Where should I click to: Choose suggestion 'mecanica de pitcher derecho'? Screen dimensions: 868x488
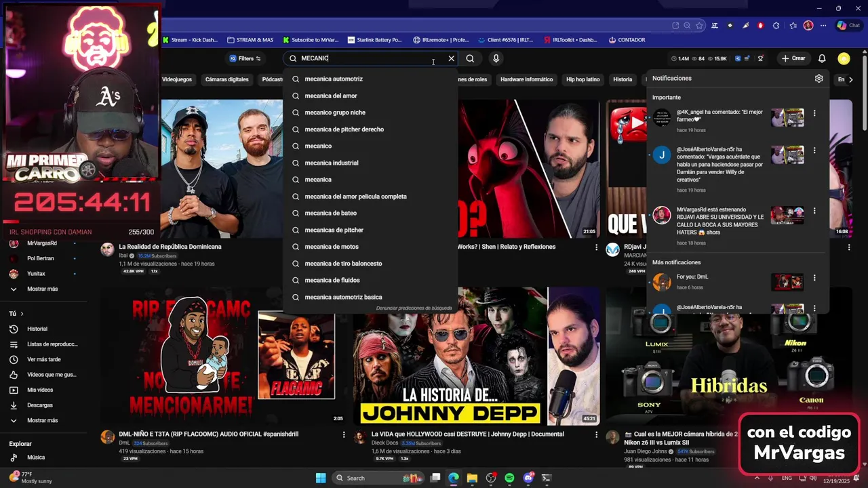click(370, 129)
